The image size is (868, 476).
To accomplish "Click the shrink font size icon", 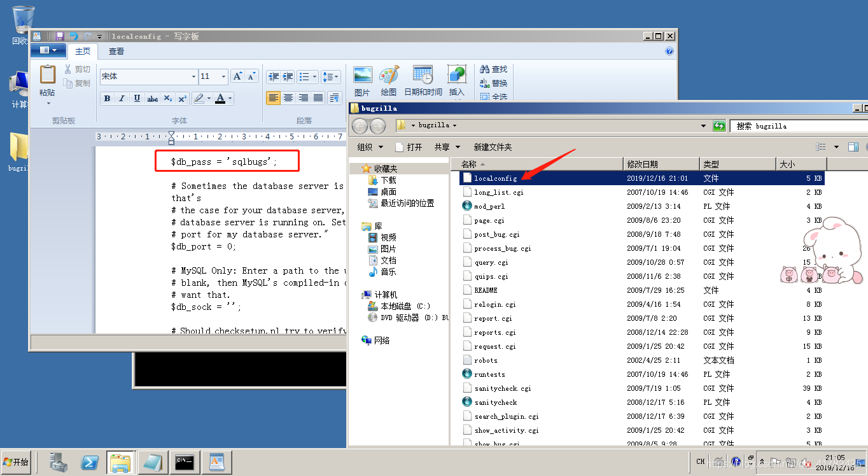I will pos(252,76).
